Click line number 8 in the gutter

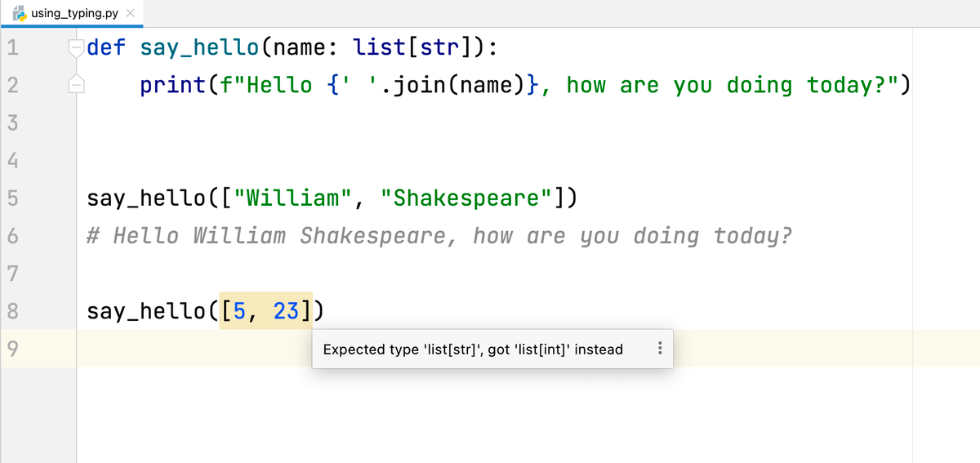13,311
